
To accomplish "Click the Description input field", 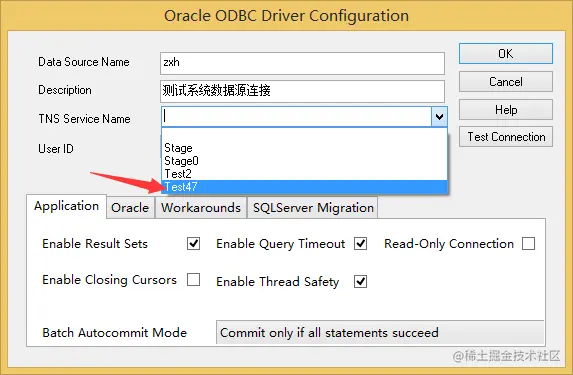I will pyautogui.click(x=302, y=91).
